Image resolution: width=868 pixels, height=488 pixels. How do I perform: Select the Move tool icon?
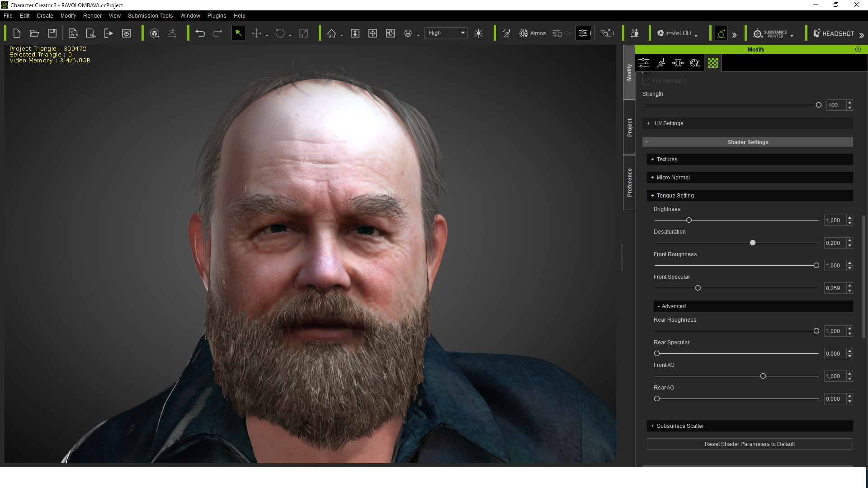coord(256,33)
